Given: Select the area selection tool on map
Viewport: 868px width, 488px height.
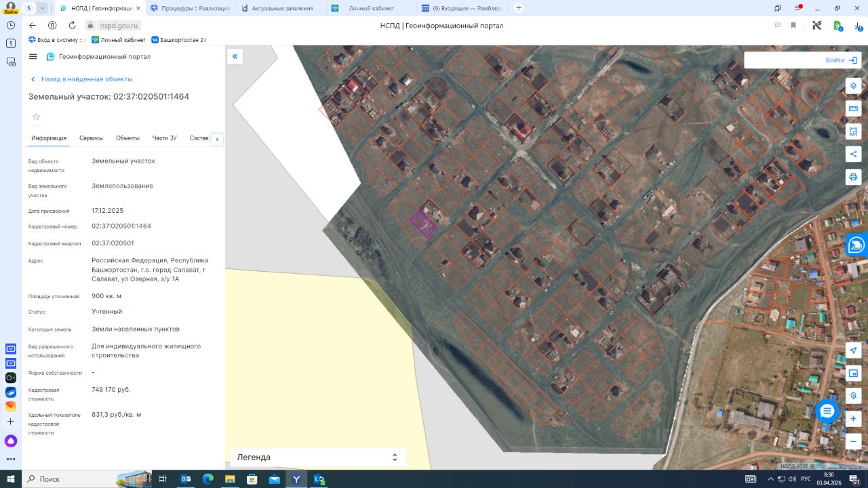Looking at the screenshot, I should click(x=853, y=131).
